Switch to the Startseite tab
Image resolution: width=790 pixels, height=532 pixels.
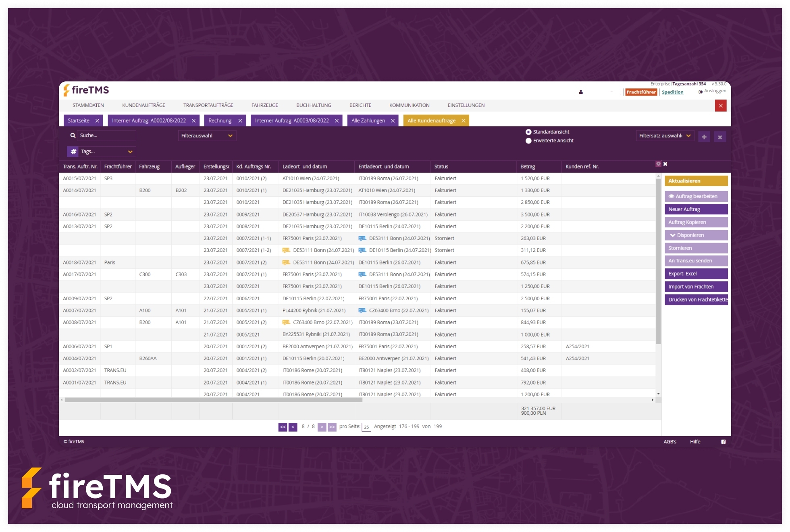(x=79, y=121)
